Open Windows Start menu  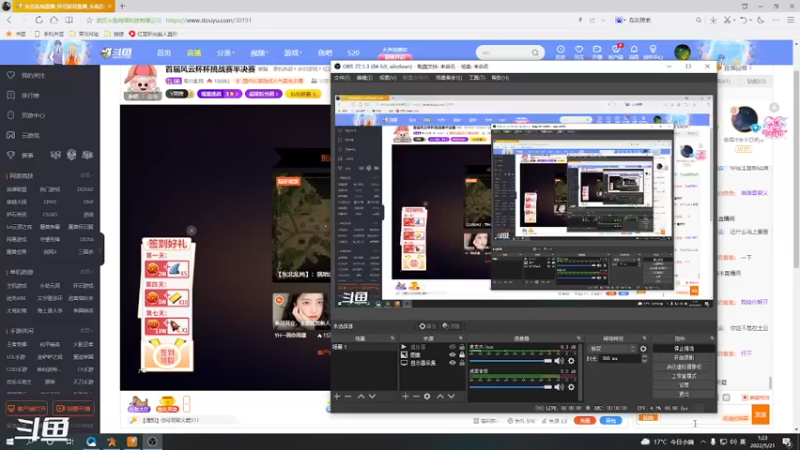(x=10, y=441)
